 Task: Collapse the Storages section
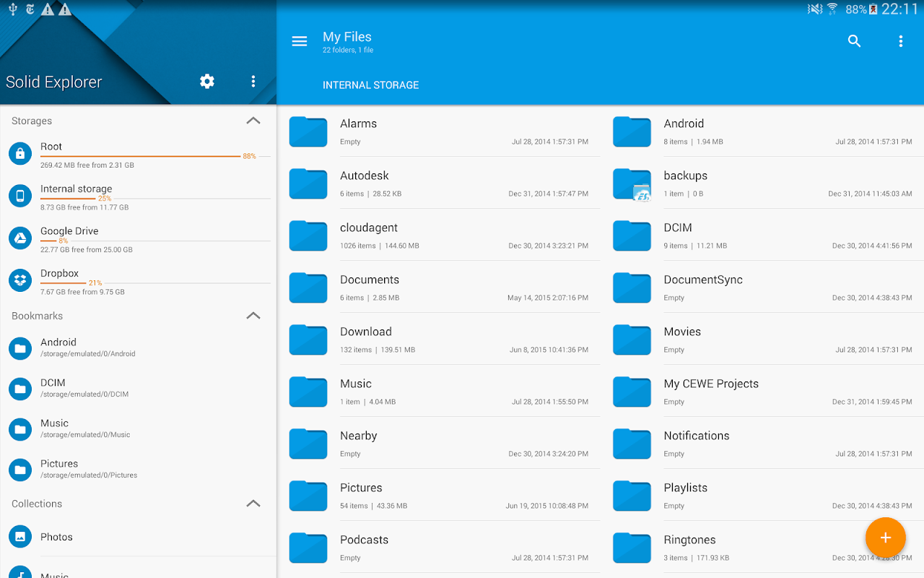(253, 121)
